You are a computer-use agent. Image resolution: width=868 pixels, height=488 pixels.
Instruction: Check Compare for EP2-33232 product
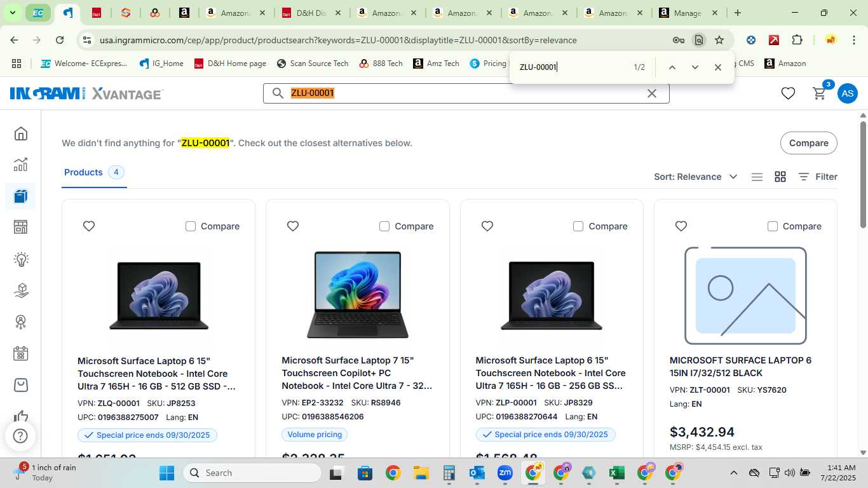(x=384, y=226)
